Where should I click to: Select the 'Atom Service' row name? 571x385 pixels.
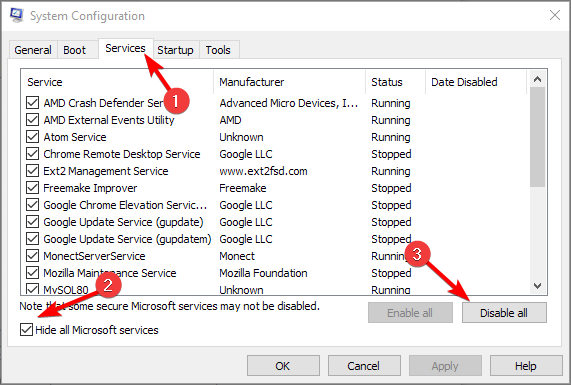click(75, 137)
